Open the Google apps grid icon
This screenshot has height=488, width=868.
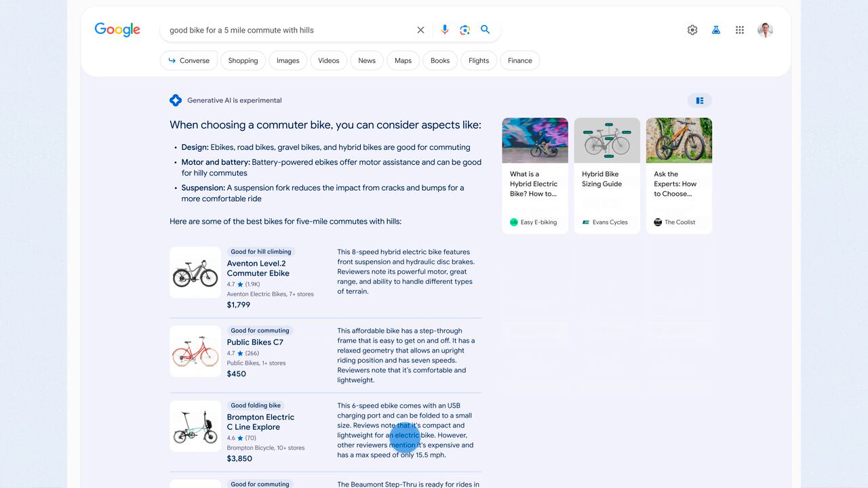tap(740, 30)
